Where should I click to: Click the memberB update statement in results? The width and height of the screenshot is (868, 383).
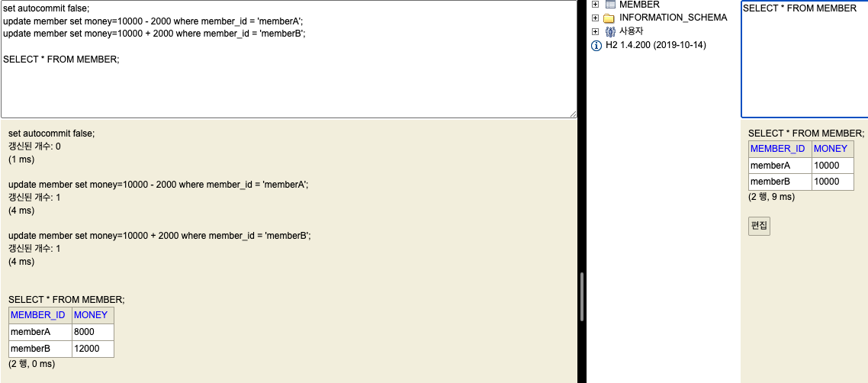(x=160, y=236)
